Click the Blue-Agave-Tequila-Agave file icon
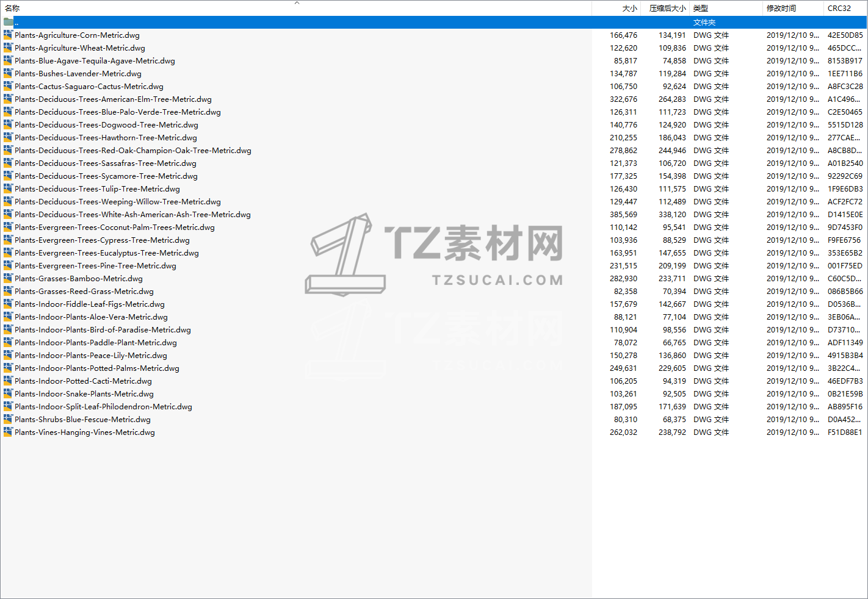Viewport: 868px width, 599px height. coord(8,61)
